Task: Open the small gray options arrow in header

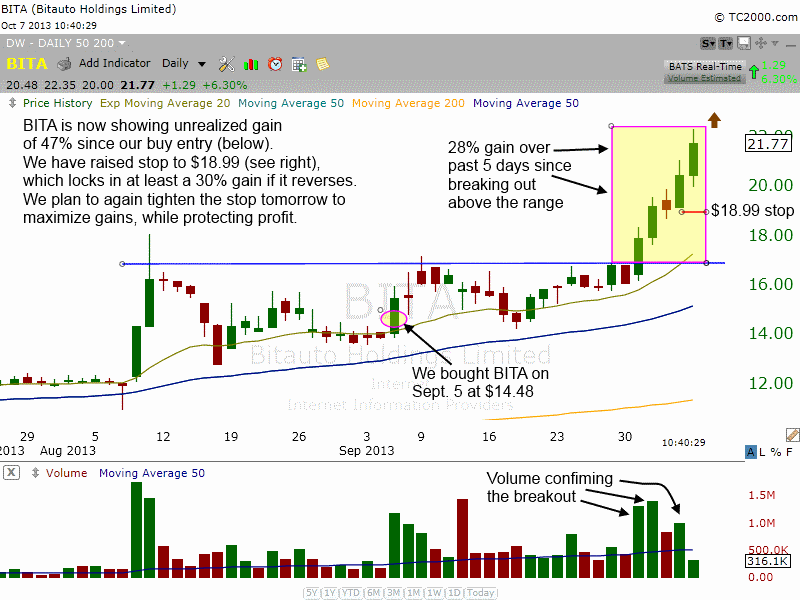Action: [x=775, y=43]
